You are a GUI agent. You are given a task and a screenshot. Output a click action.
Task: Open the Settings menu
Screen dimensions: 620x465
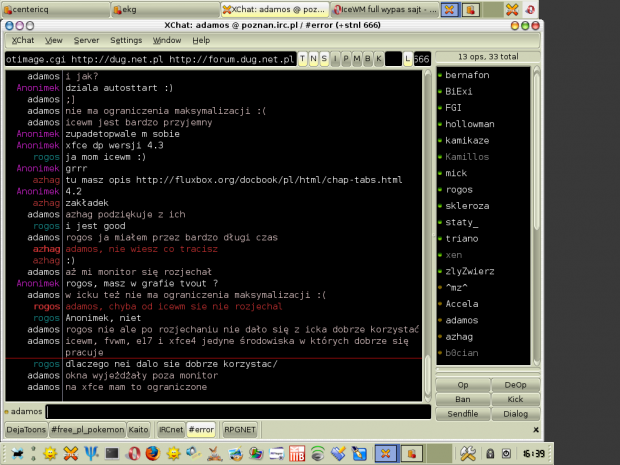pos(126,40)
